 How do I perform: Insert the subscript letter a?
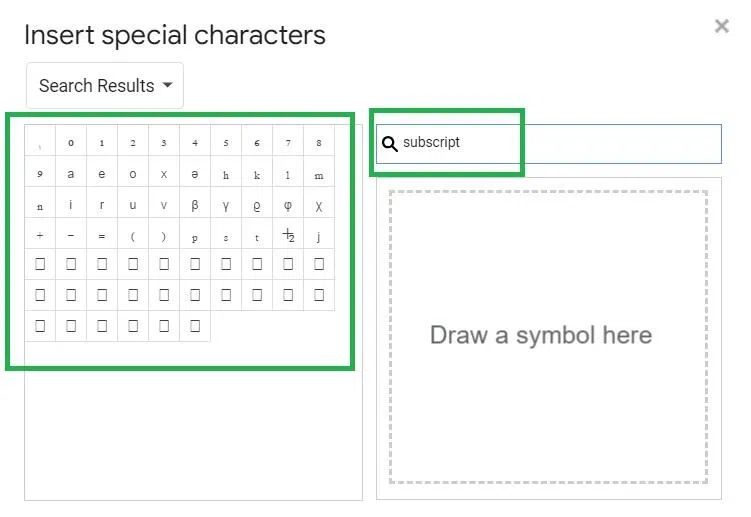(71, 174)
